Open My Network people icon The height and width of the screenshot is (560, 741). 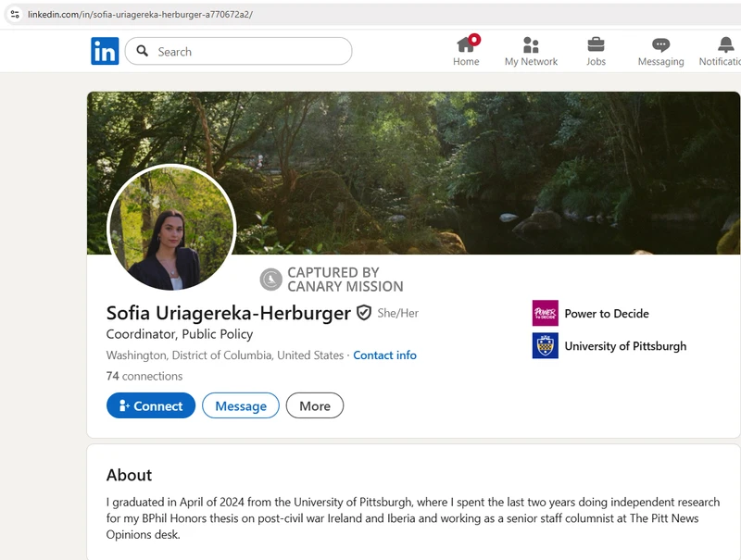[x=531, y=44]
